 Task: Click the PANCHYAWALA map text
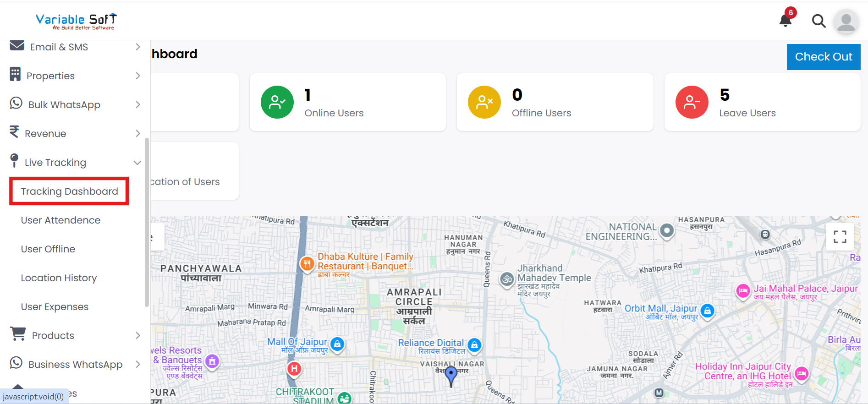pyautogui.click(x=201, y=268)
